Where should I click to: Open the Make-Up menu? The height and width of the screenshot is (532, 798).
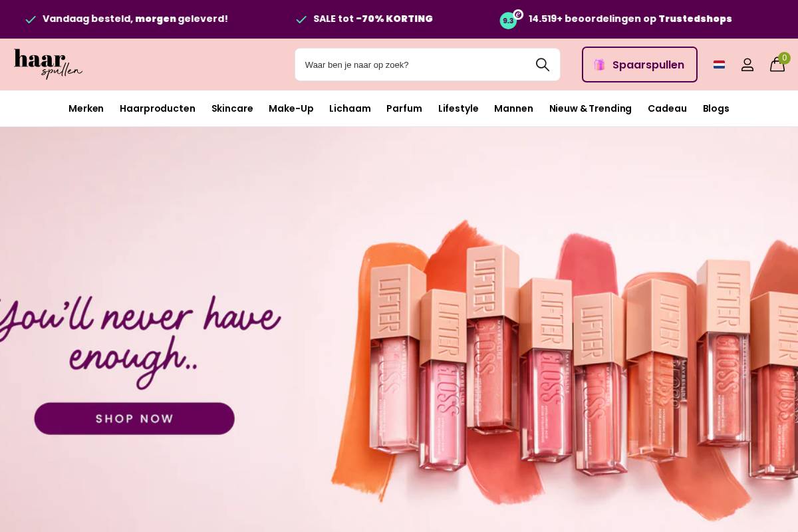[x=291, y=108]
